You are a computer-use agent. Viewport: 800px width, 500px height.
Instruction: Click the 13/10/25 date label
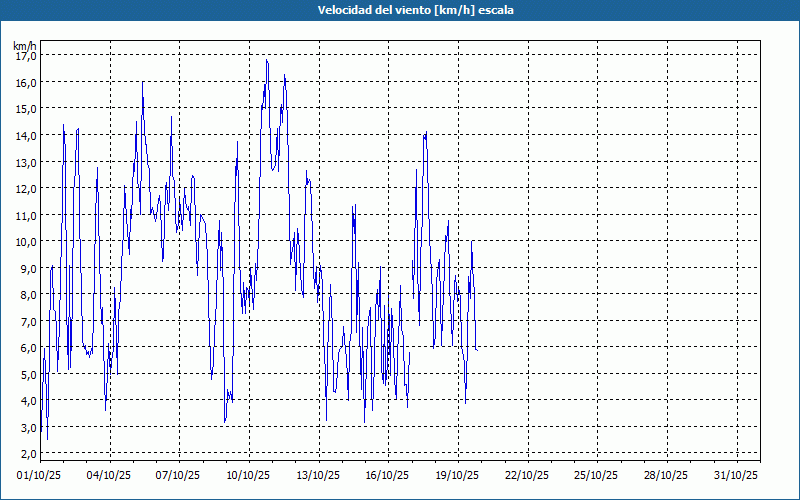319,475
